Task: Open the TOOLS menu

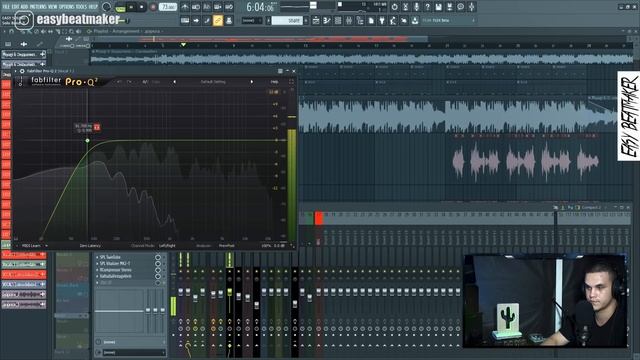Action: (82, 7)
